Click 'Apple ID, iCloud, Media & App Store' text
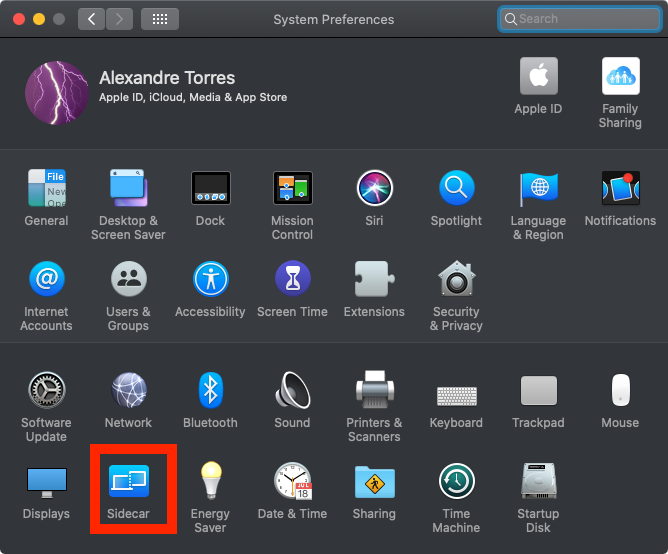Screen dimensions: 668x554 click(193, 98)
